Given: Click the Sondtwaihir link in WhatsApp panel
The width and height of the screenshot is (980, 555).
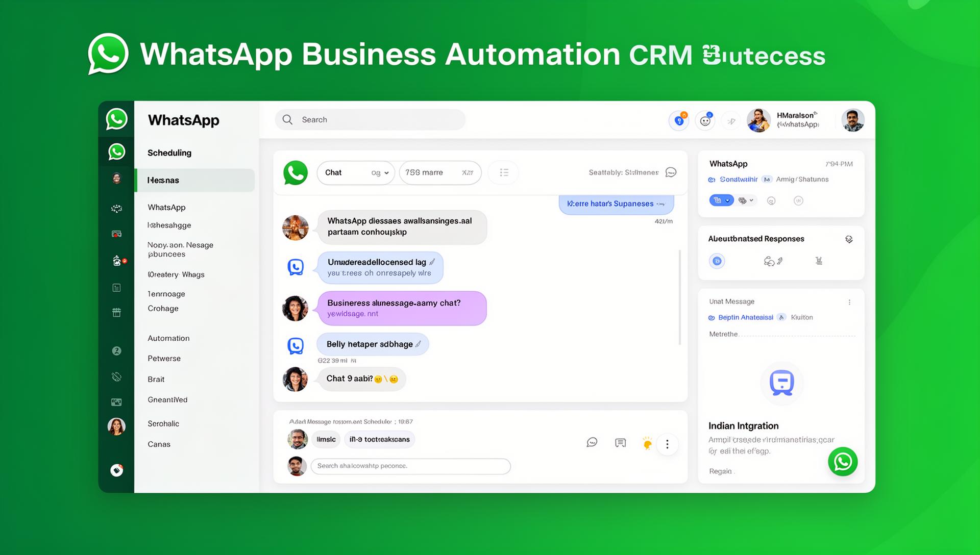Looking at the screenshot, I should pyautogui.click(x=739, y=180).
